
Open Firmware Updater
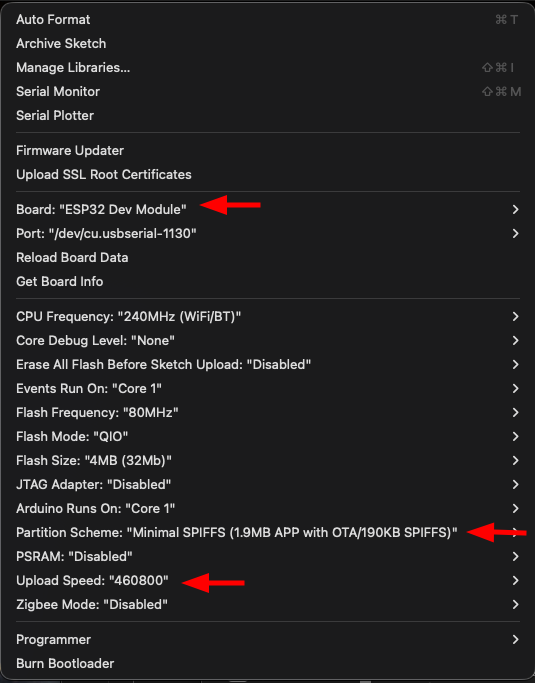click(x=268, y=151)
